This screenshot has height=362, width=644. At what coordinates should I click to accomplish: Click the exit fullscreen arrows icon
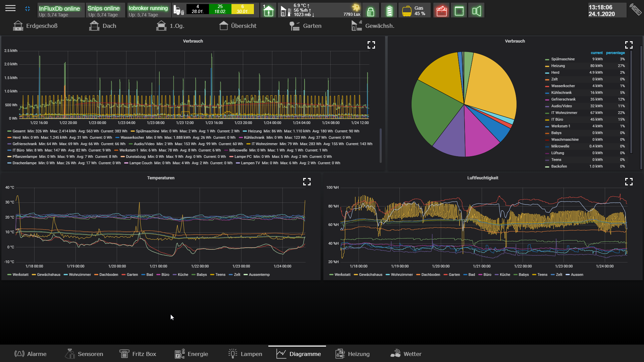tap(28, 9)
